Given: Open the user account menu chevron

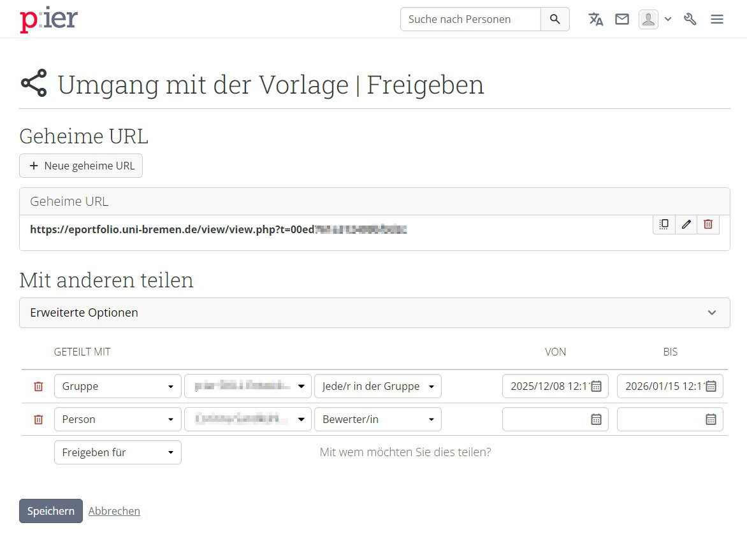Looking at the screenshot, I should (x=668, y=19).
